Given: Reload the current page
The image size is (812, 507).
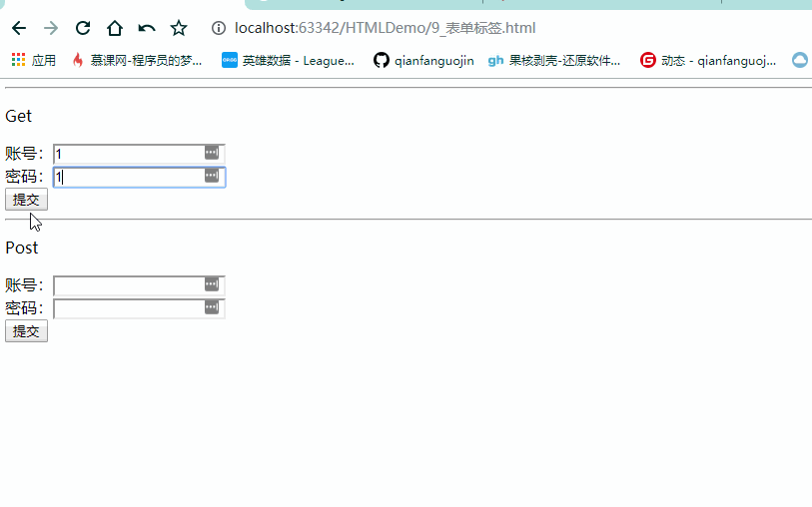Looking at the screenshot, I should tap(83, 28).
